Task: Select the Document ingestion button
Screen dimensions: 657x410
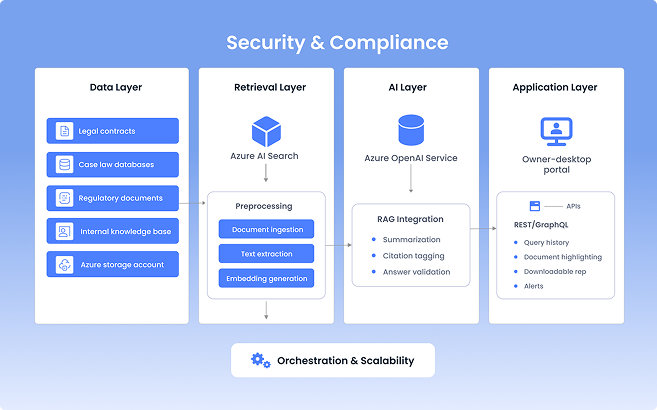Action: coord(265,229)
